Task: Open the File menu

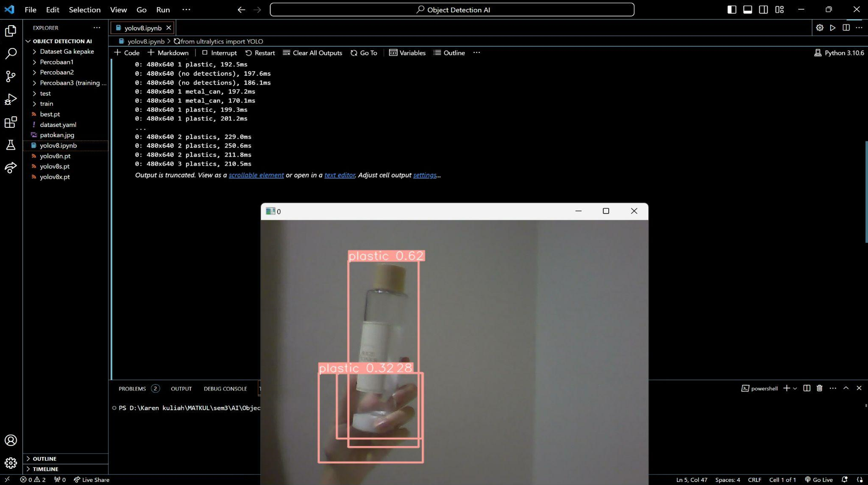Action: (30, 9)
